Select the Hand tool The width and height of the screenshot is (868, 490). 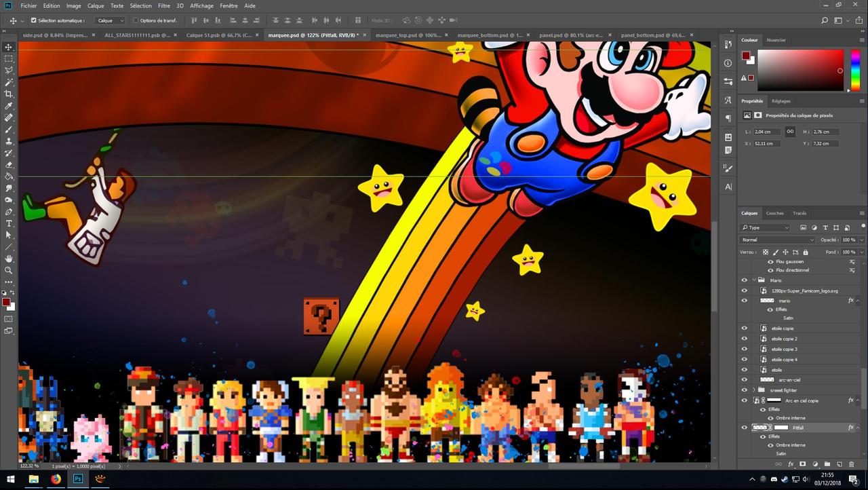pyautogui.click(x=9, y=259)
